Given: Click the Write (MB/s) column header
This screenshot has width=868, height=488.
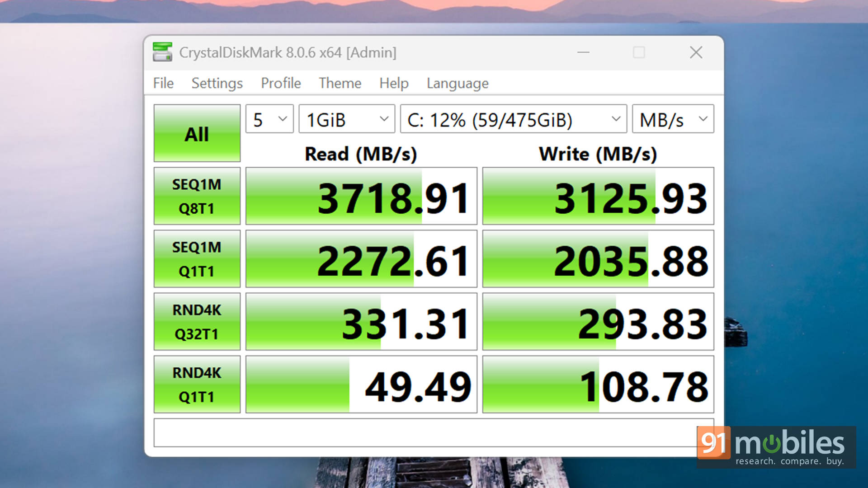Looking at the screenshot, I should [x=598, y=154].
